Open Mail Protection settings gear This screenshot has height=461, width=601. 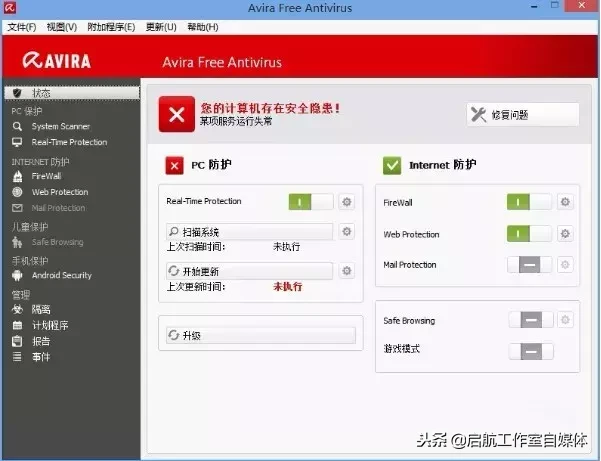pyautogui.click(x=565, y=265)
